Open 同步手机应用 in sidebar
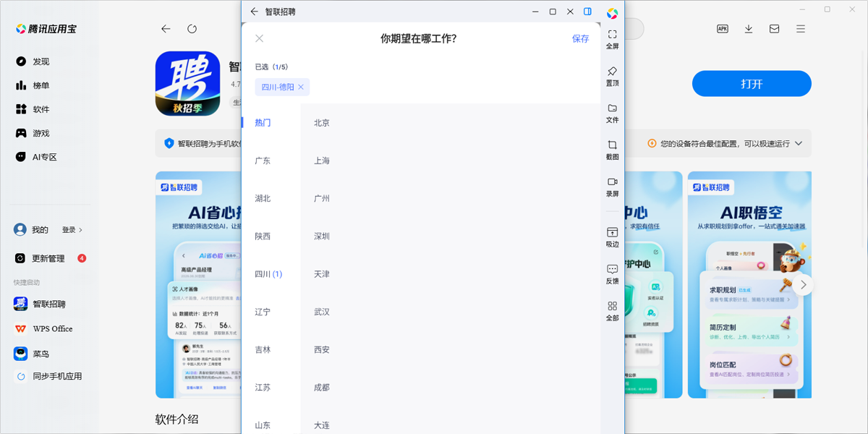 48,376
